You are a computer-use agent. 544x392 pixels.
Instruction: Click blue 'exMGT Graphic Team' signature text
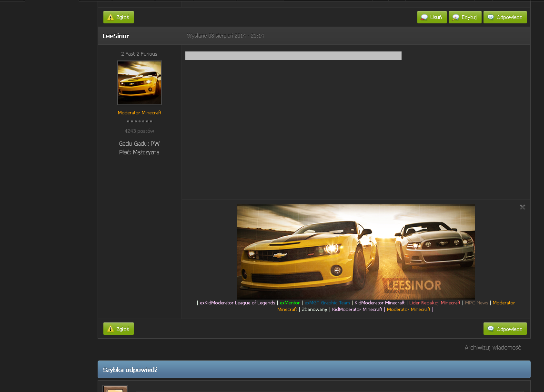[x=327, y=303]
